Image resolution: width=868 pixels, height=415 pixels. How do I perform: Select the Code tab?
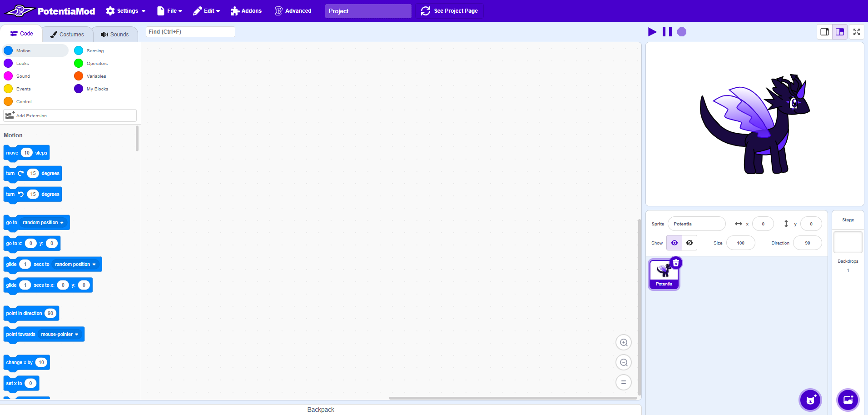click(22, 34)
